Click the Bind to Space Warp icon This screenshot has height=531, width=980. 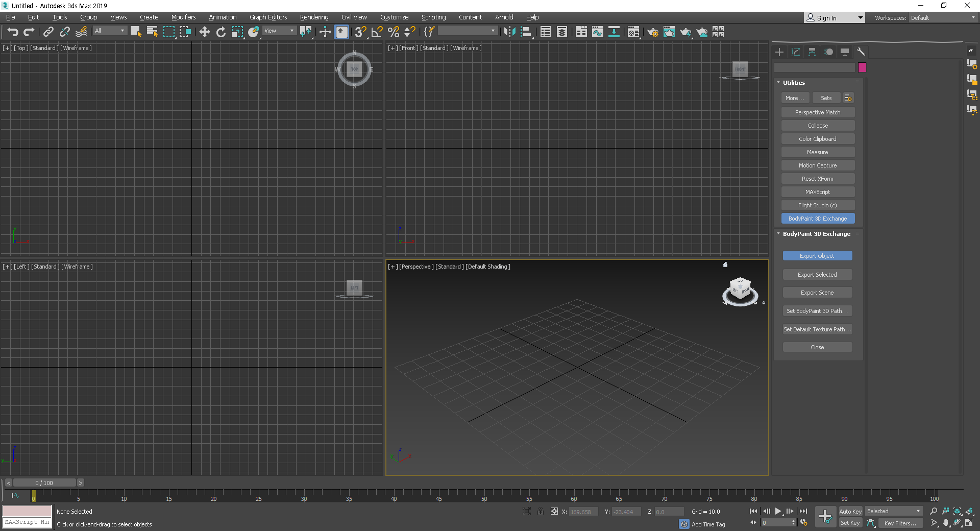tap(81, 32)
